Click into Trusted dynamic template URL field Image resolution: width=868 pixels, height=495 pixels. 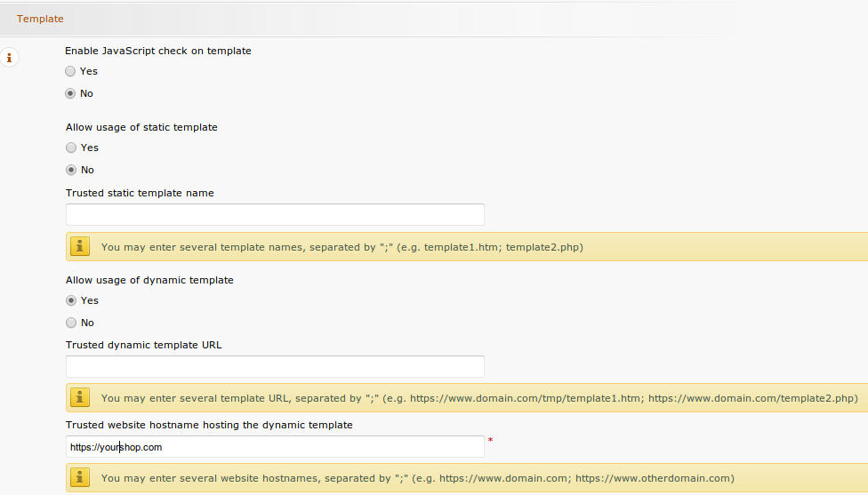click(275, 366)
